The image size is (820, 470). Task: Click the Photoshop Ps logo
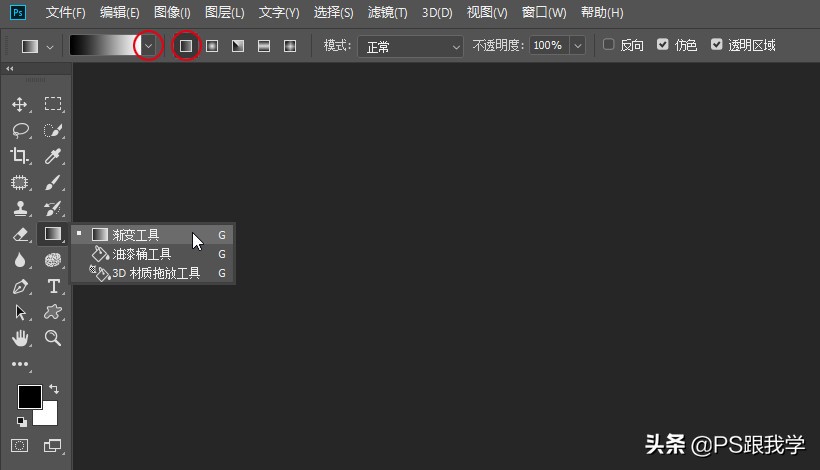coord(18,13)
